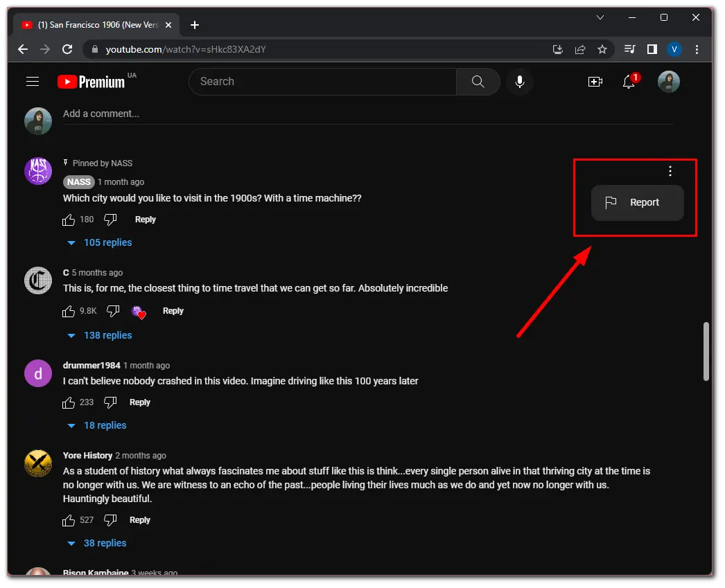725x588 pixels.
Task: Dislike the pinned NASS comment
Action: point(110,220)
